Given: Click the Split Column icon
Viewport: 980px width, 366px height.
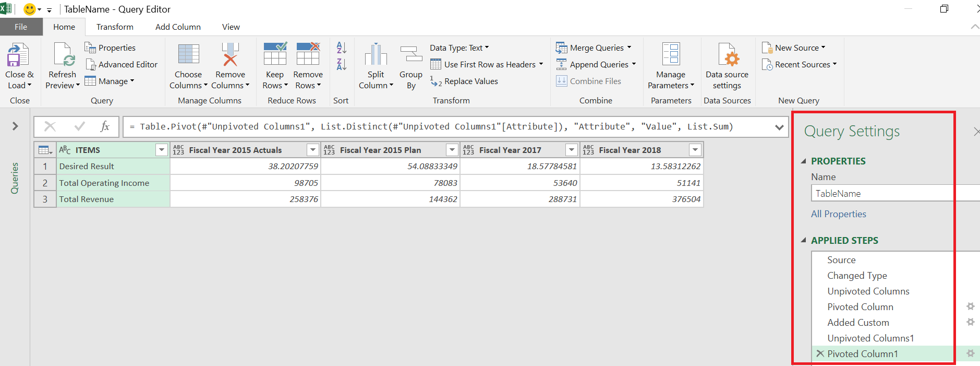Looking at the screenshot, I should (376, 55).
